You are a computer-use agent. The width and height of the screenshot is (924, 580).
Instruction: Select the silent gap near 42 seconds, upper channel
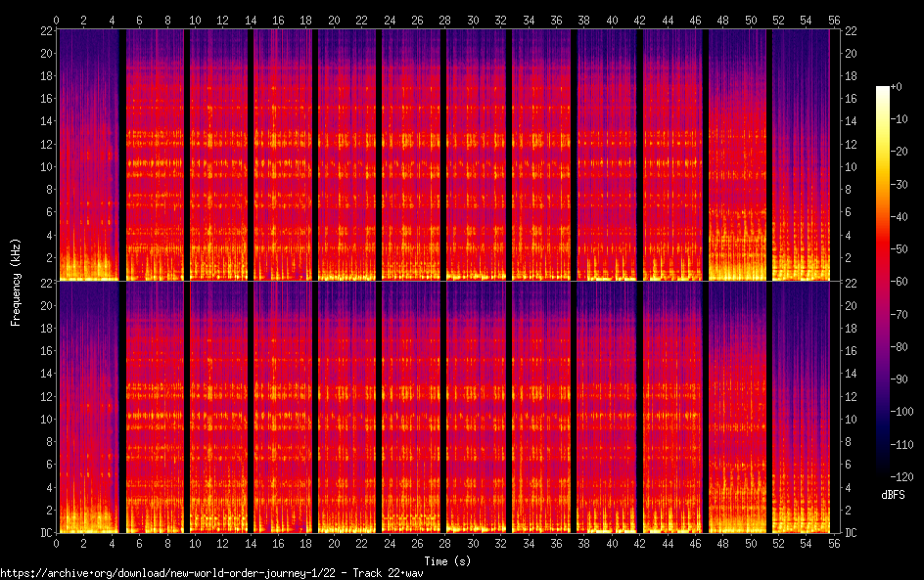pos(640,155)
